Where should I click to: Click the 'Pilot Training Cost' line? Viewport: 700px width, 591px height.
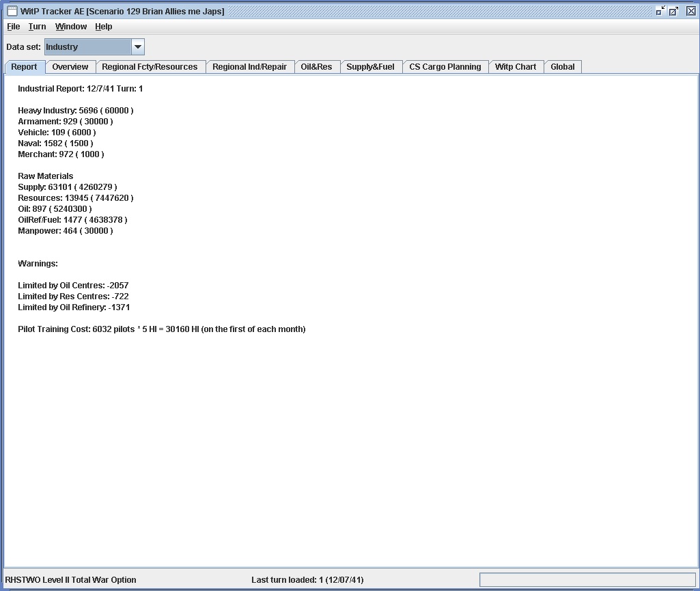point(162,330)
